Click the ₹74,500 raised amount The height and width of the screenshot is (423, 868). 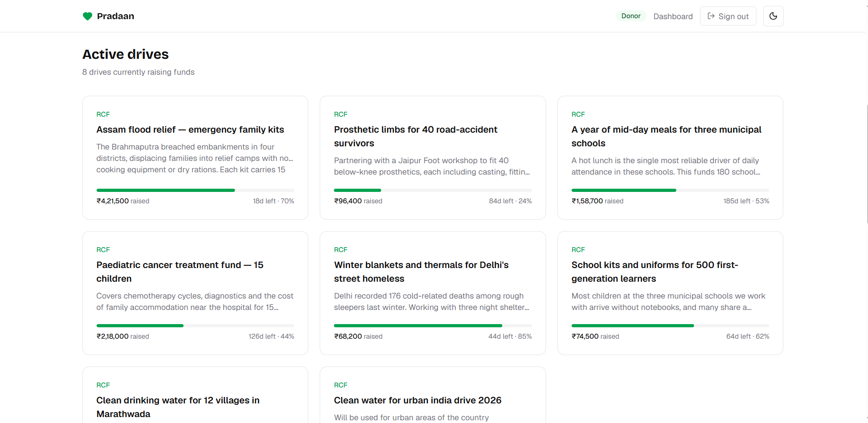(x=595, y=336)
